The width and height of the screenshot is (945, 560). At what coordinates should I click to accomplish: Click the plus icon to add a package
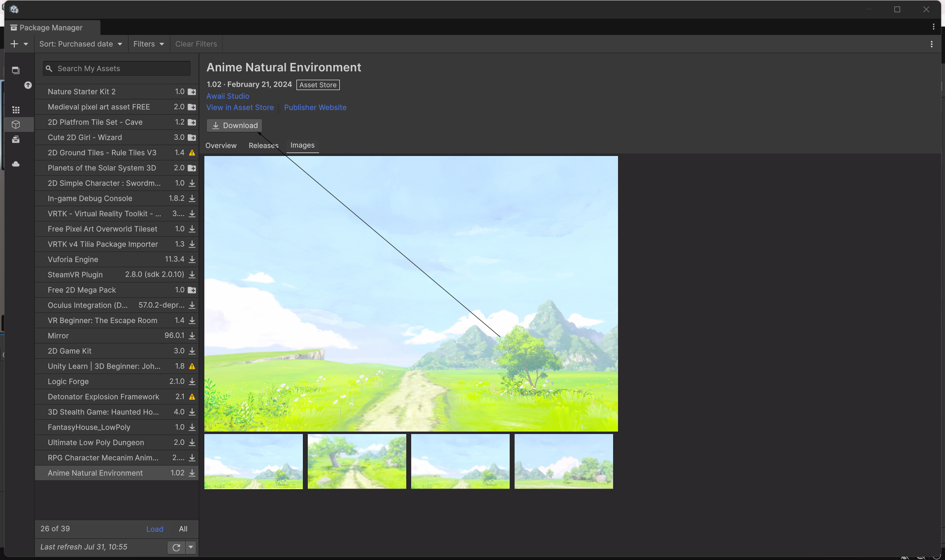click(x=14, y=44)
